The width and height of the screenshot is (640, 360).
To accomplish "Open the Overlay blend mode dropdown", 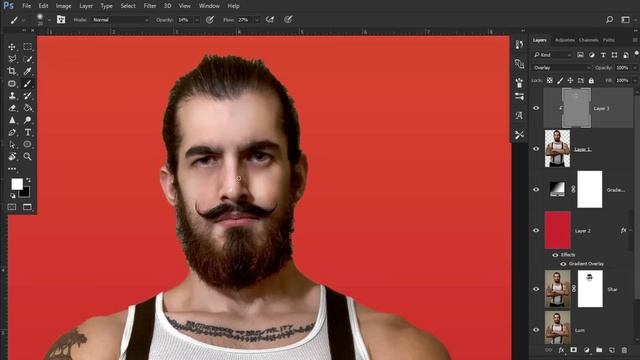I will click(562, 68).
